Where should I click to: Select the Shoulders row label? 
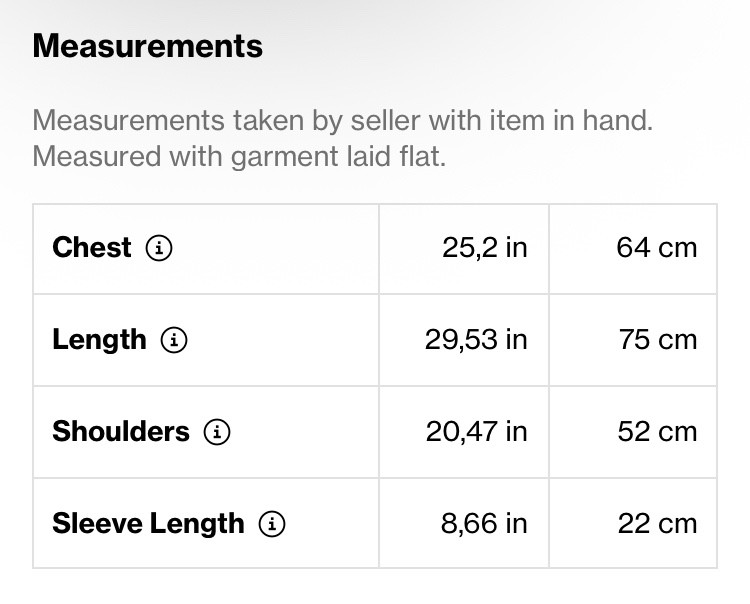121,431
